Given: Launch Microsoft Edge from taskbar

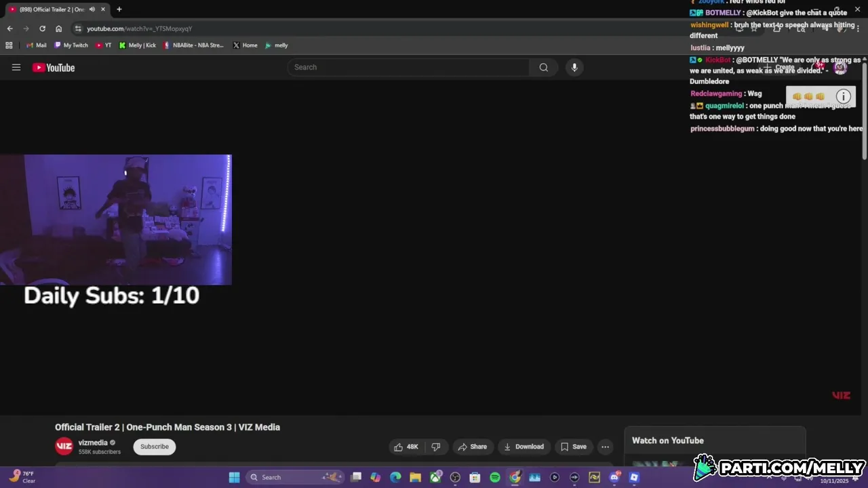Looking at the screenshot, I should [395, 477].
